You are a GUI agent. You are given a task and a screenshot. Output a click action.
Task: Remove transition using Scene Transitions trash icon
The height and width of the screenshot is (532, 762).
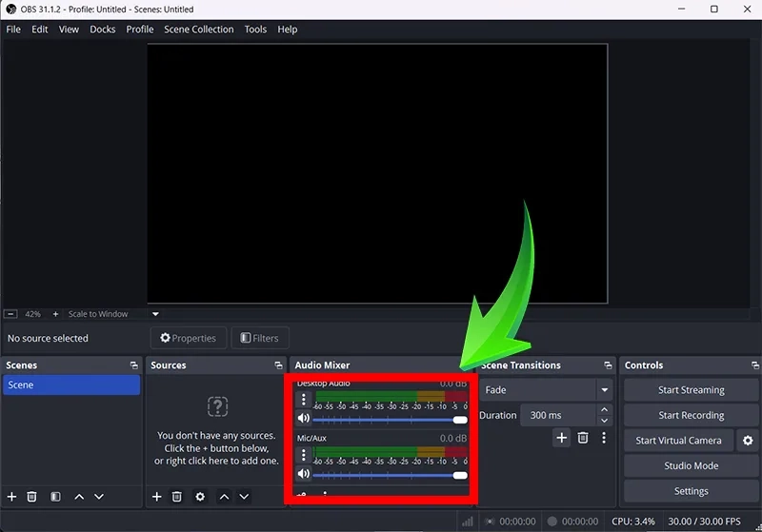[x=583, y=438]
